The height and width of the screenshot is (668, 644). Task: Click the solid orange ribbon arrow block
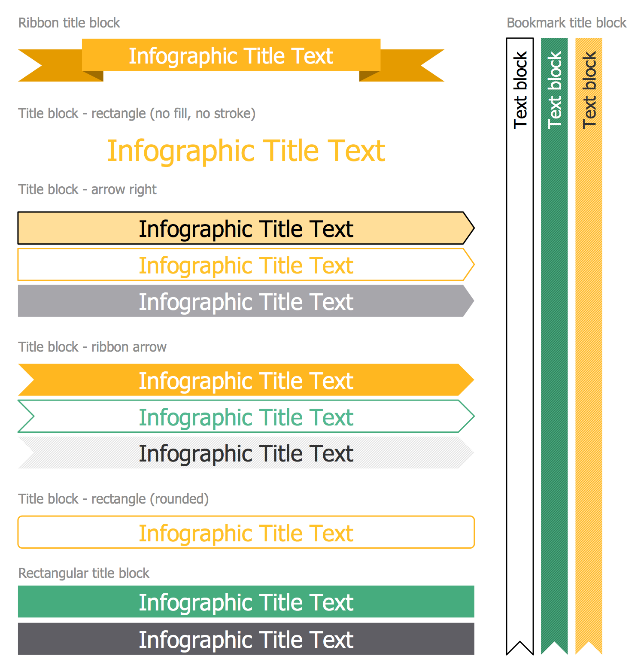pyautogui.click(x=246, y=380)
